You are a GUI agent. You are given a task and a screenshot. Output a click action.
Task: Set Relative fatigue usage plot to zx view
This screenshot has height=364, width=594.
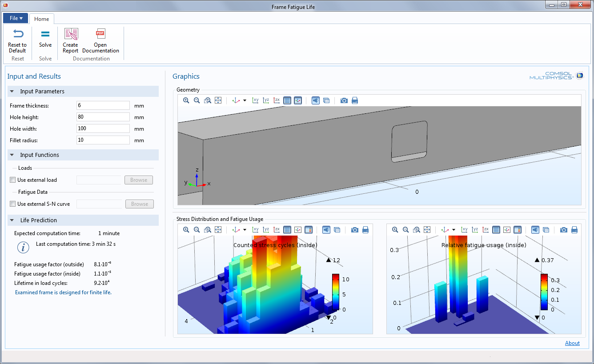point(486,230)
